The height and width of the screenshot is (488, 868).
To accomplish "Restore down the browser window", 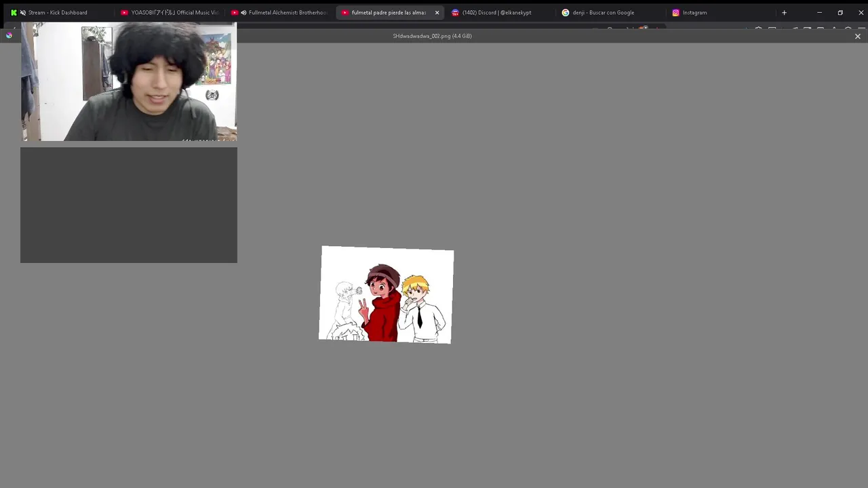I will point(840,12).
